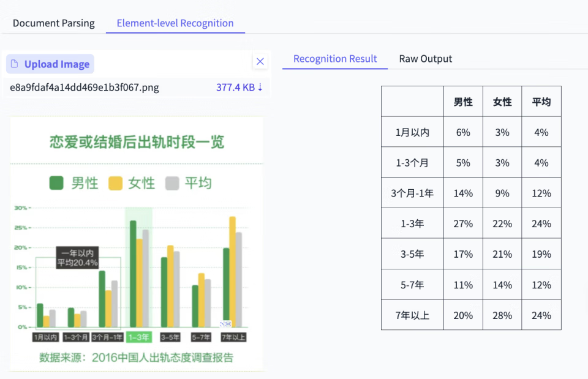Click the download arrow beside 377.4 KB
The width and height of the screenshot is (588, 379).
[260, 87]
